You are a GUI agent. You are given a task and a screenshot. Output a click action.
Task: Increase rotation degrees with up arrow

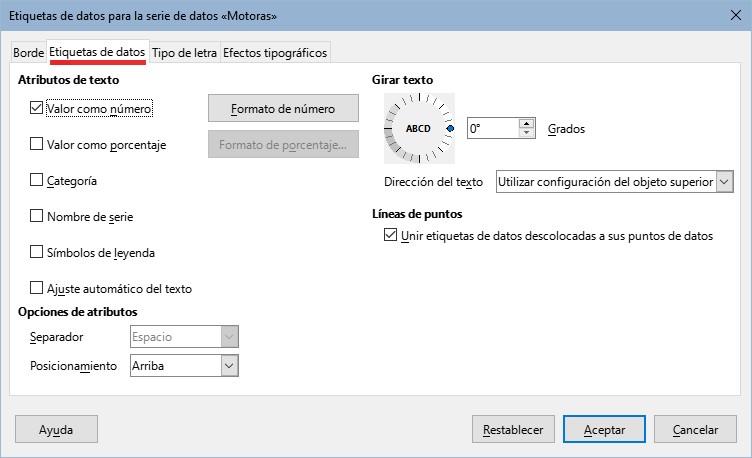point(527,124)
